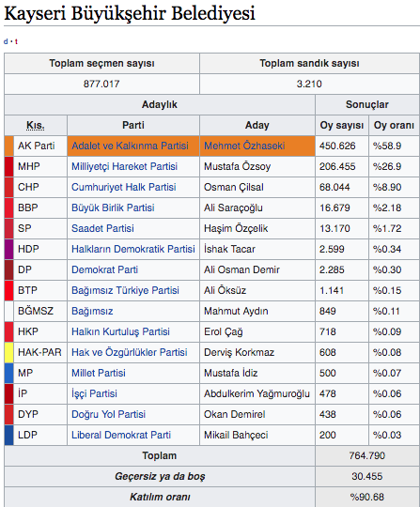The image size is (420, 507).
Task: Select the purple HDP color cell
Action: [9, 250]
